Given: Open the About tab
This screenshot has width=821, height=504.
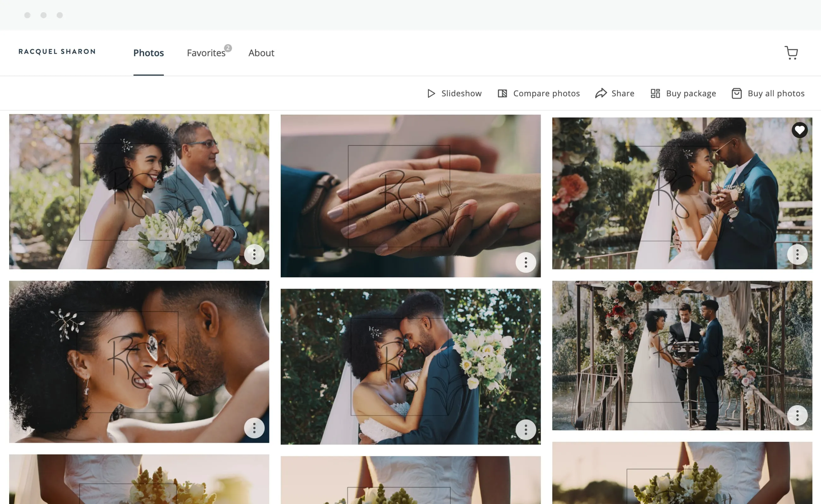Looking at the screenshot, I should click(x=261, y=53).
